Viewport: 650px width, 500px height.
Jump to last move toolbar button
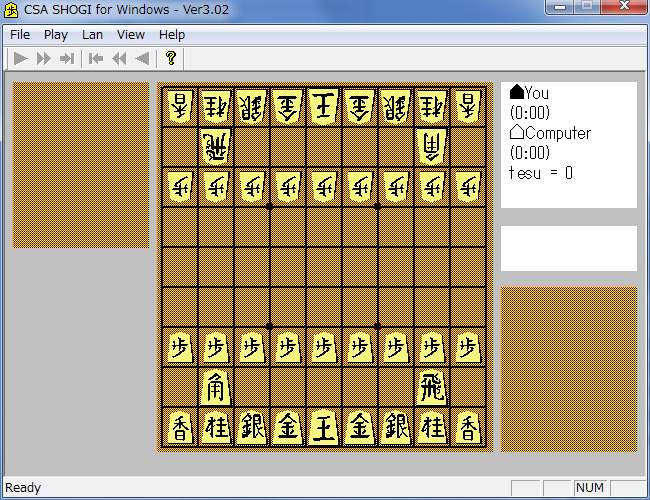click(67, 58)
